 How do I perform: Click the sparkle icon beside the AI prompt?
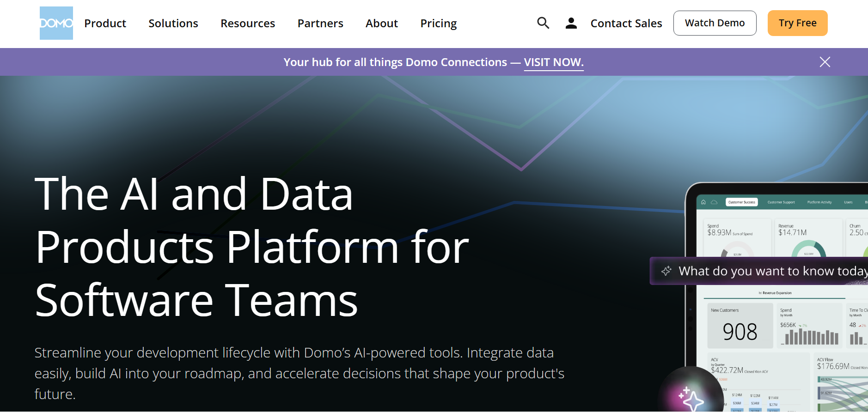(666, 271)
